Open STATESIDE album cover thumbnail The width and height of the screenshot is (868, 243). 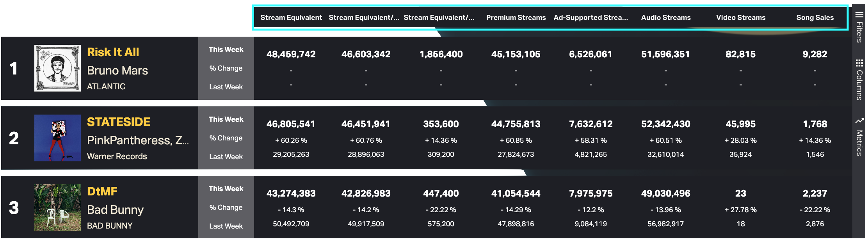coord(57,138)
